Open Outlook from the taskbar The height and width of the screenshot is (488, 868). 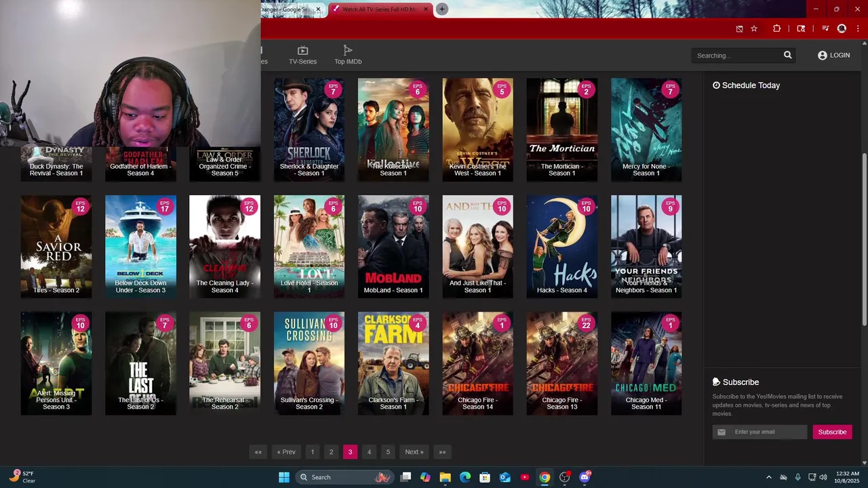point(505,477)
